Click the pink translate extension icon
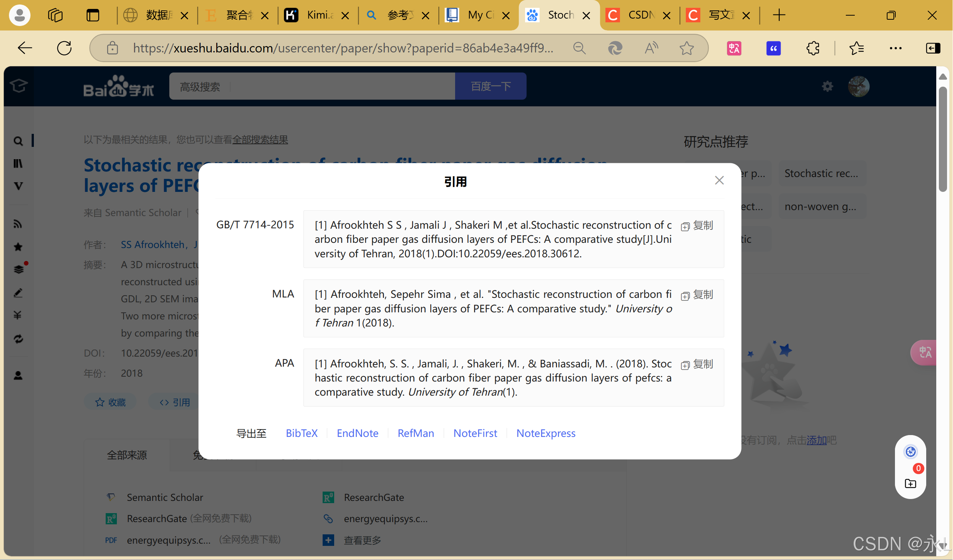Viewport: 953px width, 560px height. [734, 48]
